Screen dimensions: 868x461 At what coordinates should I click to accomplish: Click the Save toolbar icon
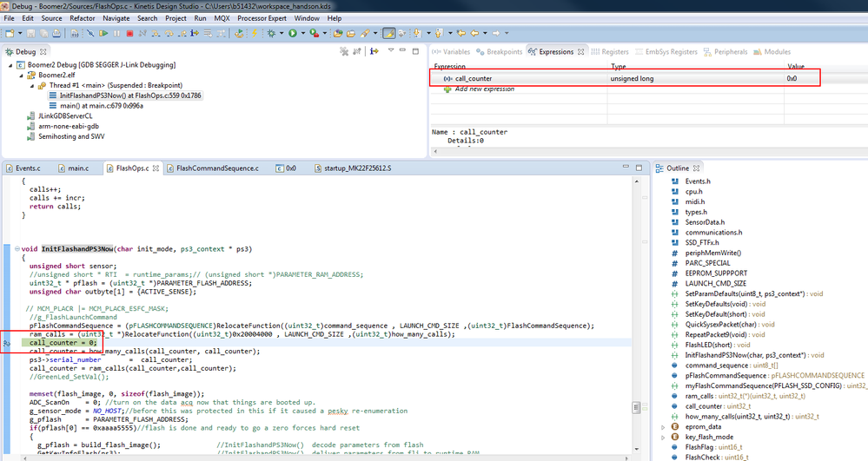click(x=31, y=33)
